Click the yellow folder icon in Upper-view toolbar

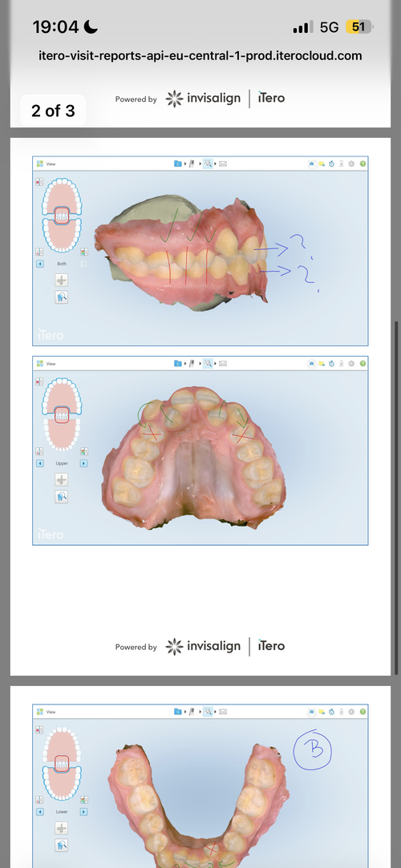pyautogui.click(x=322, y=364)
